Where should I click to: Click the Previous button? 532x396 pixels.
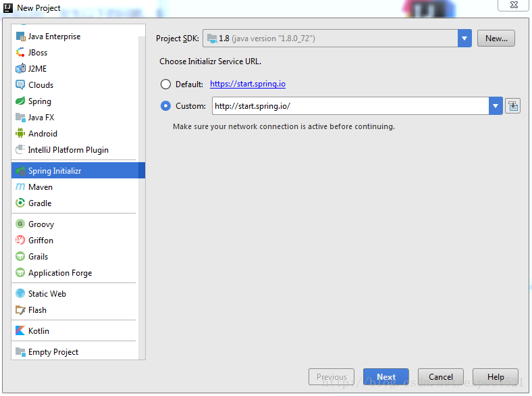pos(331,377)
